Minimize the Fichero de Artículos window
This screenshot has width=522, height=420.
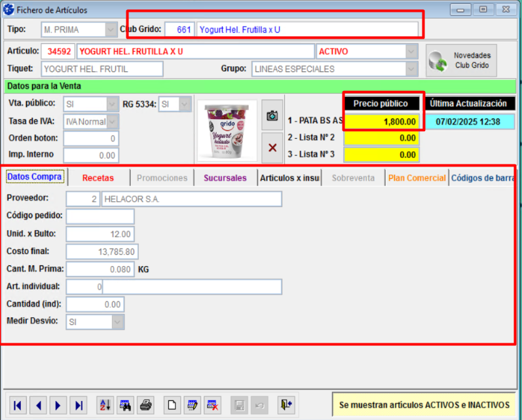coord(460,9)
